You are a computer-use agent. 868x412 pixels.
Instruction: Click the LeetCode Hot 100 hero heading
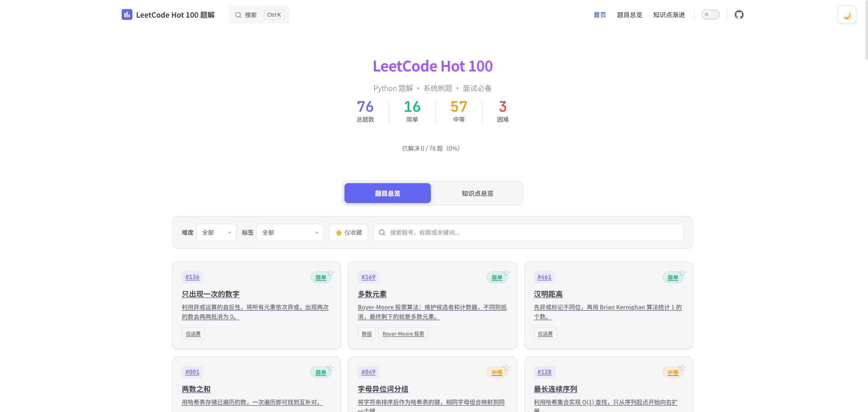(x=433, y=66)
